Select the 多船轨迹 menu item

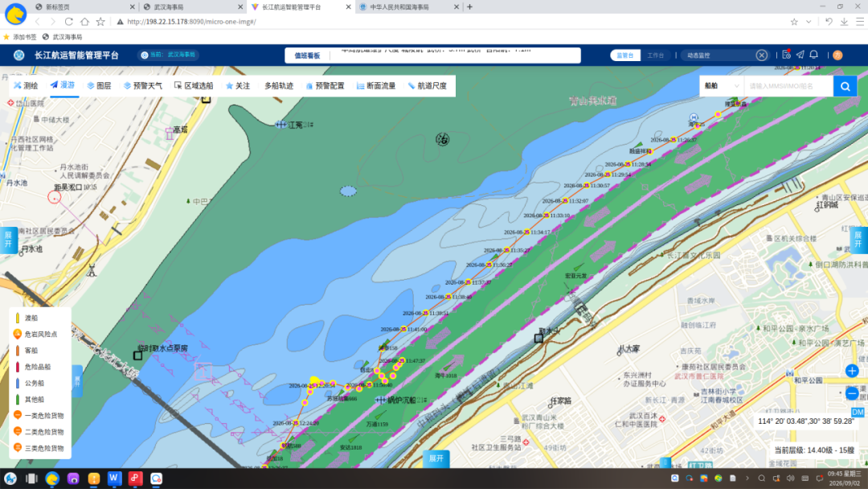tap(279, 86)
